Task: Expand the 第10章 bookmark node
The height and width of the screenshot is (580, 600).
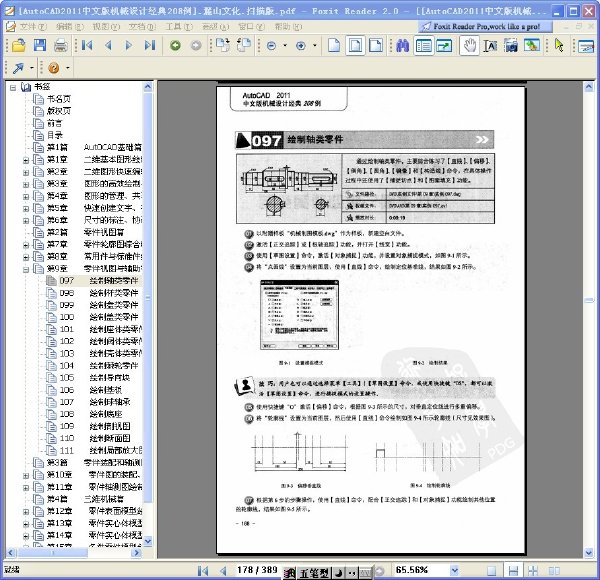Action: click(x=26, y=476)
